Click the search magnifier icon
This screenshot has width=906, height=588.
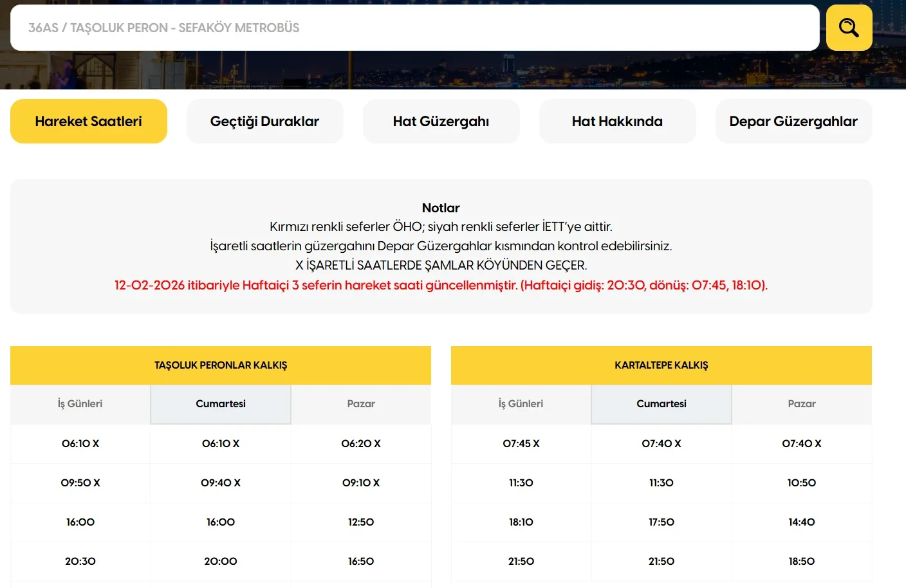point(849,28)
